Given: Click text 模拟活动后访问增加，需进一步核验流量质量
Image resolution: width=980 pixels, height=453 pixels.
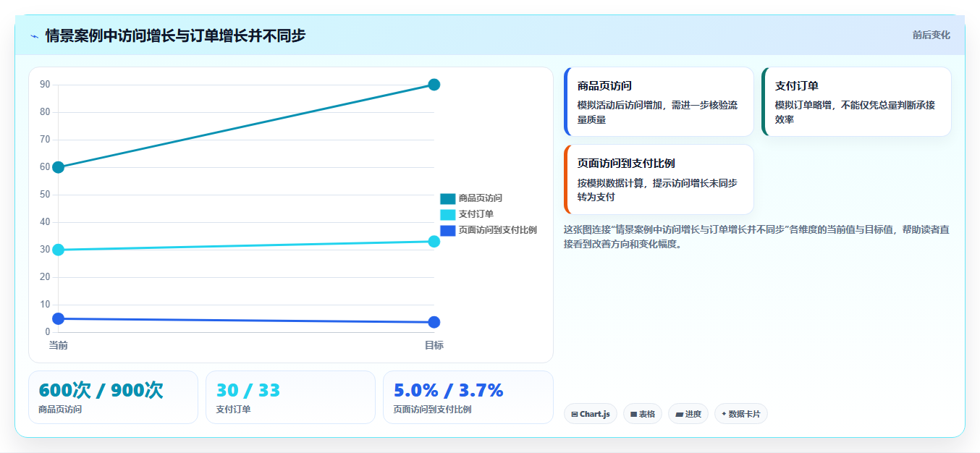Looking at the screenshot, I should tap(657, 112).
